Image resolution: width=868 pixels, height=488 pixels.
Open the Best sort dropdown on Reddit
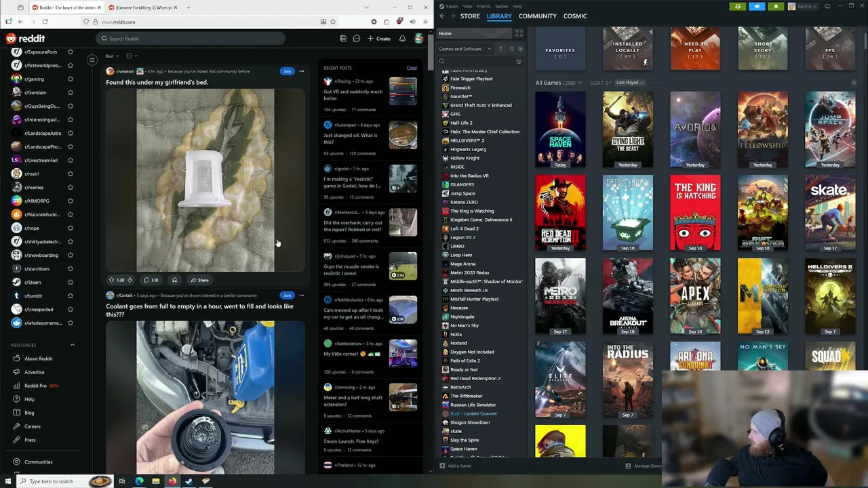click(112, 56)
